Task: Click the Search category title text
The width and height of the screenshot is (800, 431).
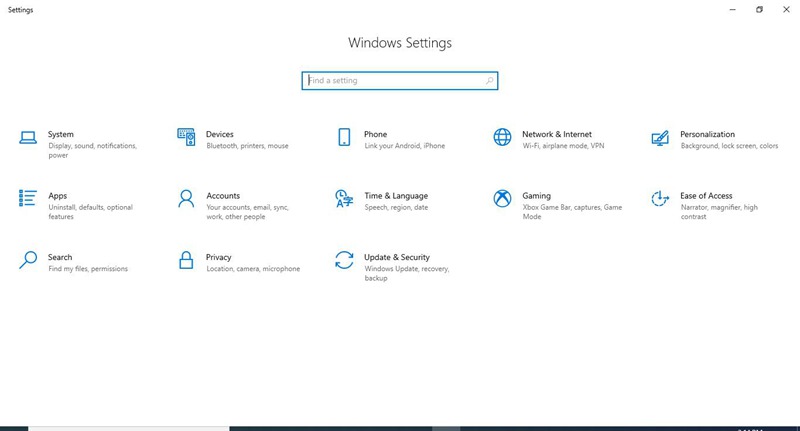Action: click(60, 257)
